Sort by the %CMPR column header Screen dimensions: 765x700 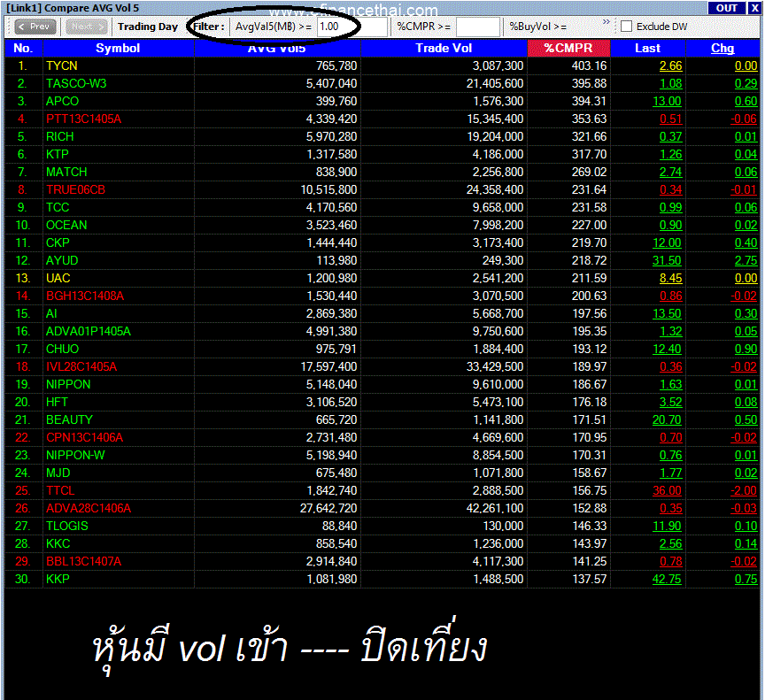click(568, 49)
